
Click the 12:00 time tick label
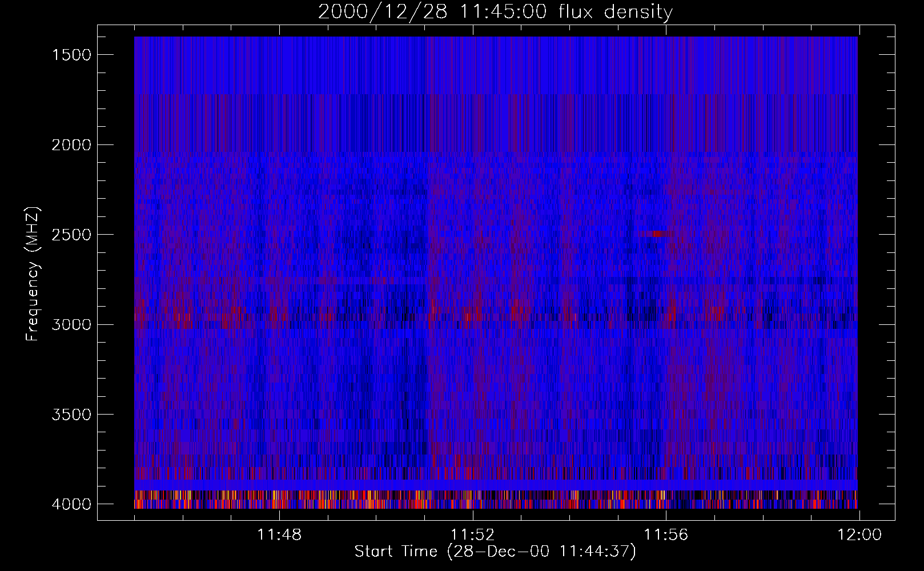[859, 535]
